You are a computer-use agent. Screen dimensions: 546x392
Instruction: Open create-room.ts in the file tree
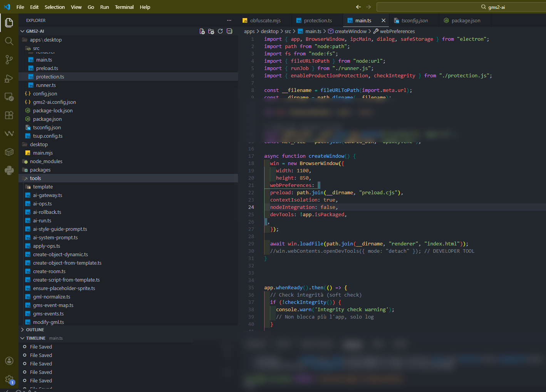[x=128, y=271]
